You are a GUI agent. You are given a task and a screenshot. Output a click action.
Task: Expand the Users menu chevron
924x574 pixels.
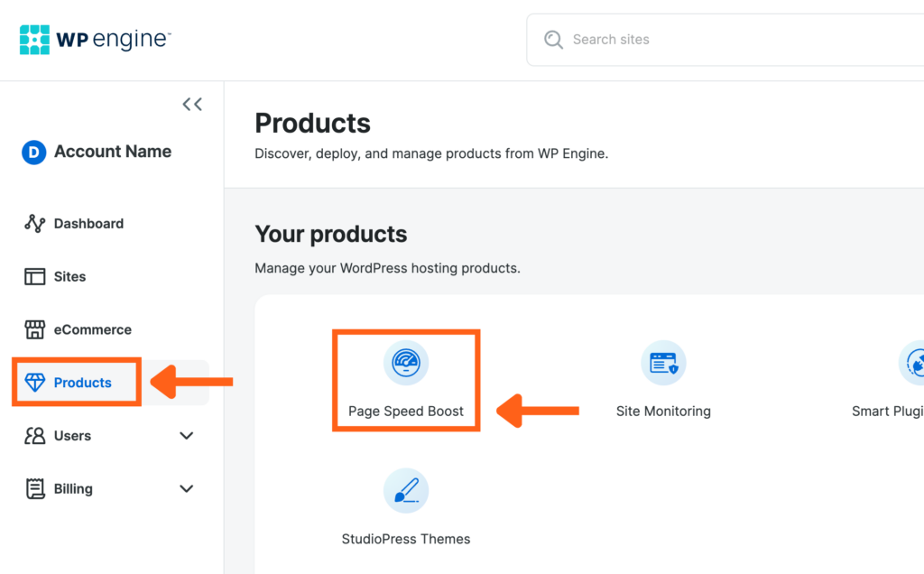coord(187,435)
